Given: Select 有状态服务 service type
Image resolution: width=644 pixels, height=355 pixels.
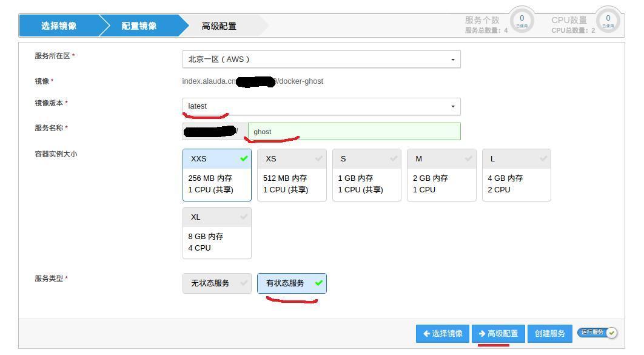Looking at the screenshot, I should pyautogui.click(x=292, y=283).
